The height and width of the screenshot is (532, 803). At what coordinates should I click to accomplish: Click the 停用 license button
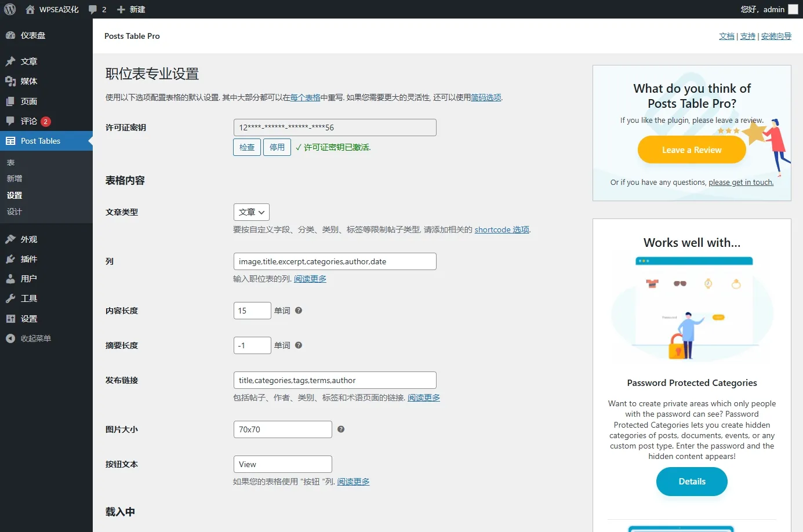[x=277, y=147]
